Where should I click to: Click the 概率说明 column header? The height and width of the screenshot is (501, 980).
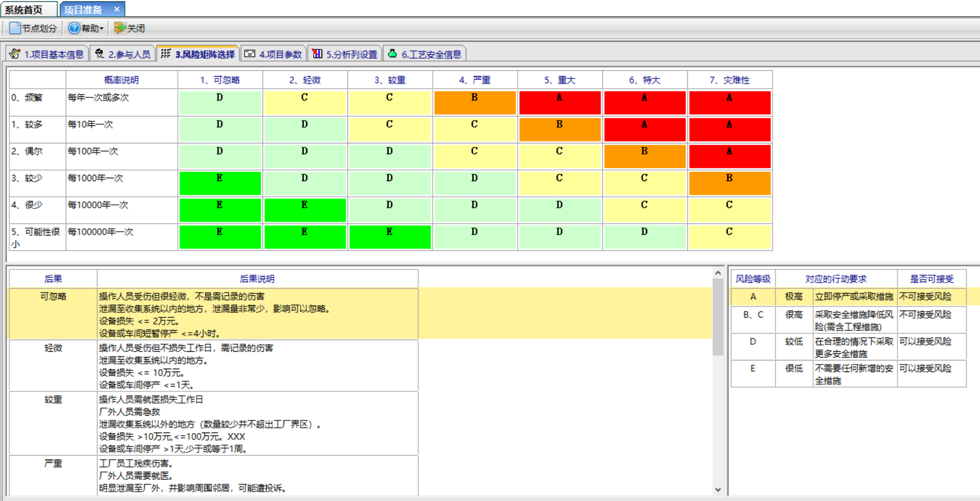(121, 80)
